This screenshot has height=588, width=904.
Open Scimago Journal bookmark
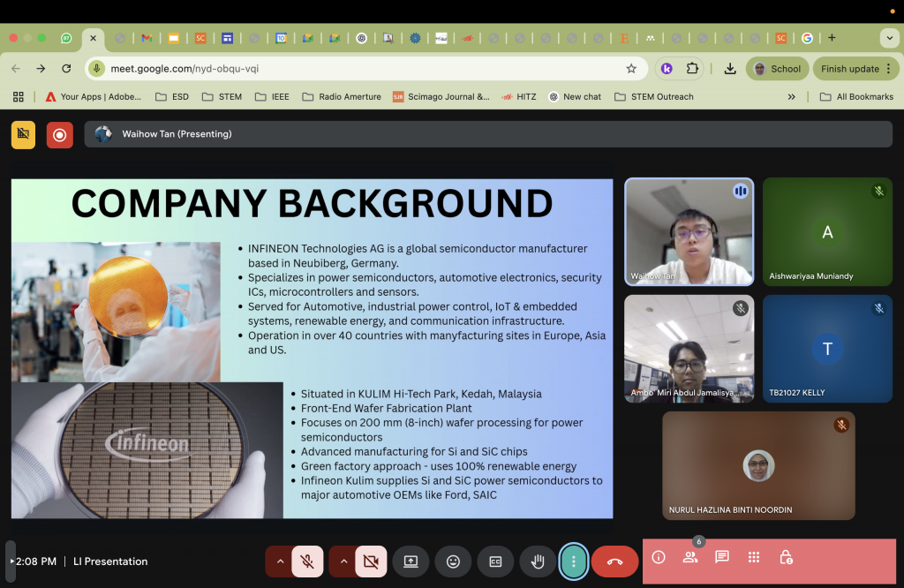pyautogui.click(x=441, y=97)
